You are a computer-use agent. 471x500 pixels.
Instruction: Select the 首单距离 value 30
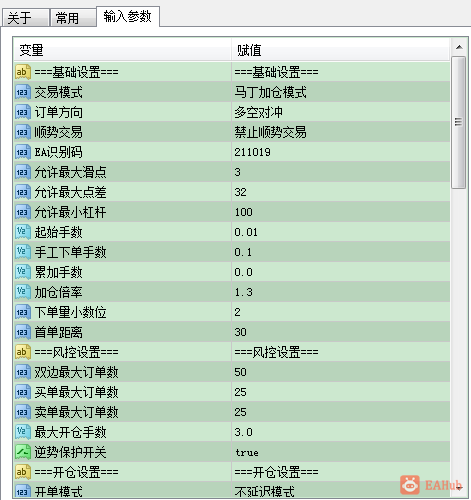[x=341, y=332]
